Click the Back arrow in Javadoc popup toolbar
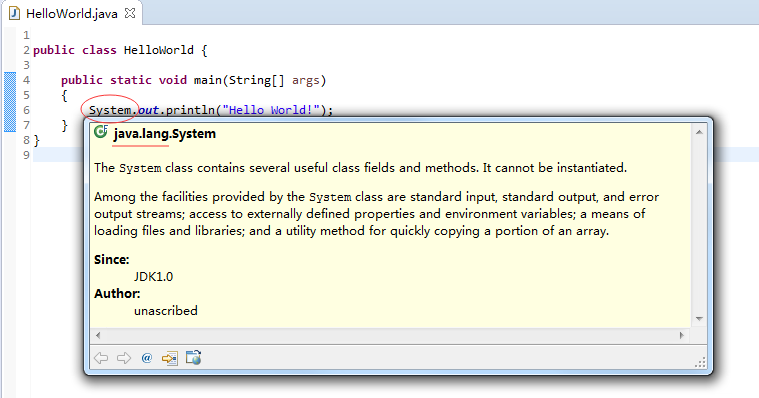Screen dimensions: 759x398 (x=101, y=358)
